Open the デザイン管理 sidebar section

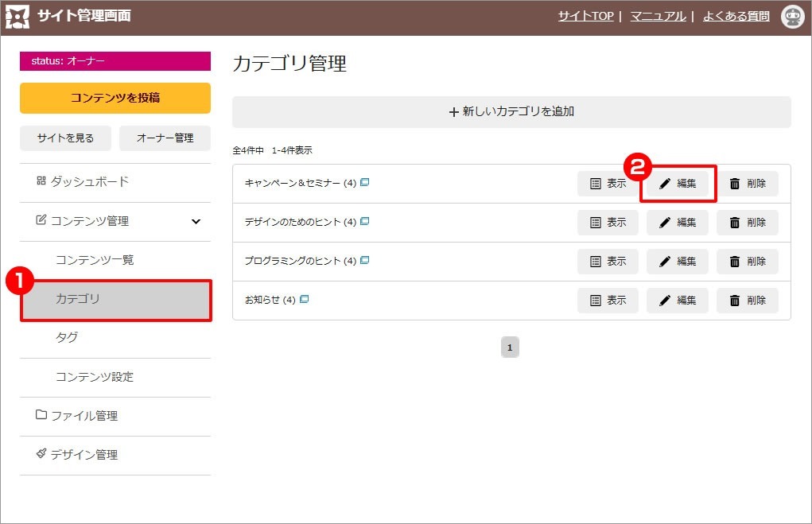tap(84, 455)
